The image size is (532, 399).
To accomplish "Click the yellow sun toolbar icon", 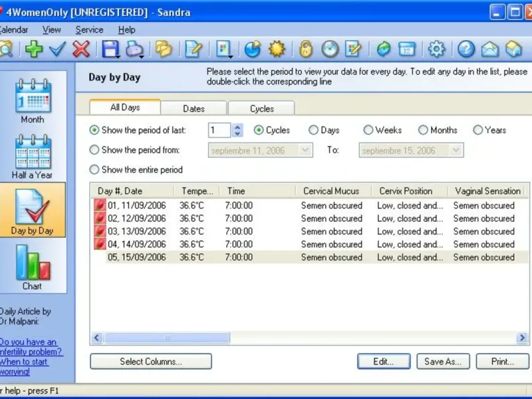I will click(x=277, y=49).
